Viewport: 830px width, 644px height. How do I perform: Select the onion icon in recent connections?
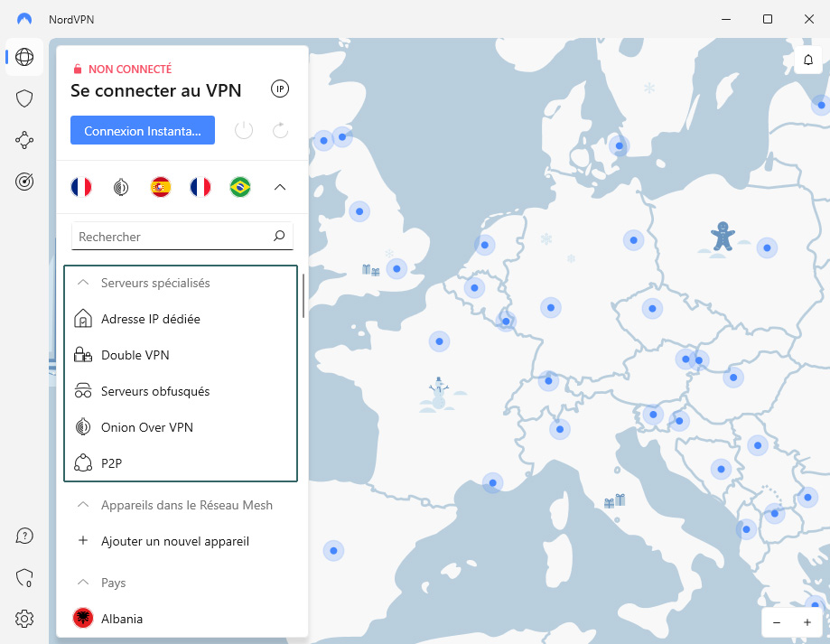point(121,187)
